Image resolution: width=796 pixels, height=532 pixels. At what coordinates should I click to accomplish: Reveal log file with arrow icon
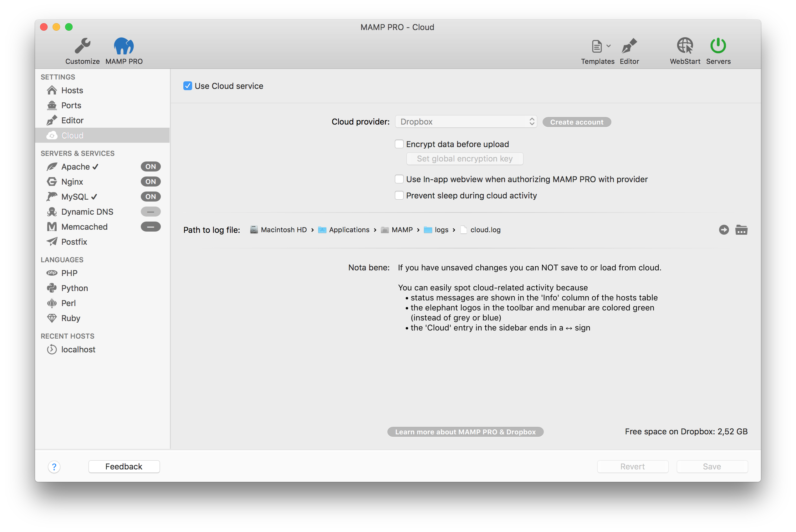click(x=724, y=230)
